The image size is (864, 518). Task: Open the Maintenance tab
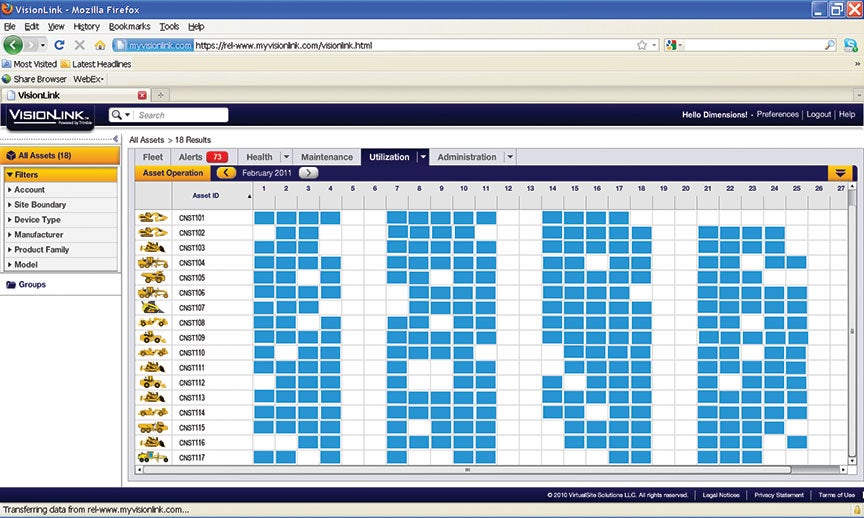(327, 157)
